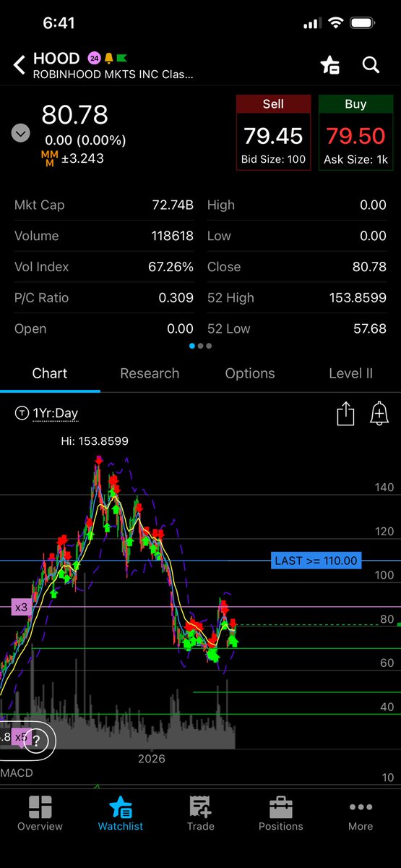Tap the Open row in the stats table
The height and width of the screenshot is (868, 401).
point(104,329)
